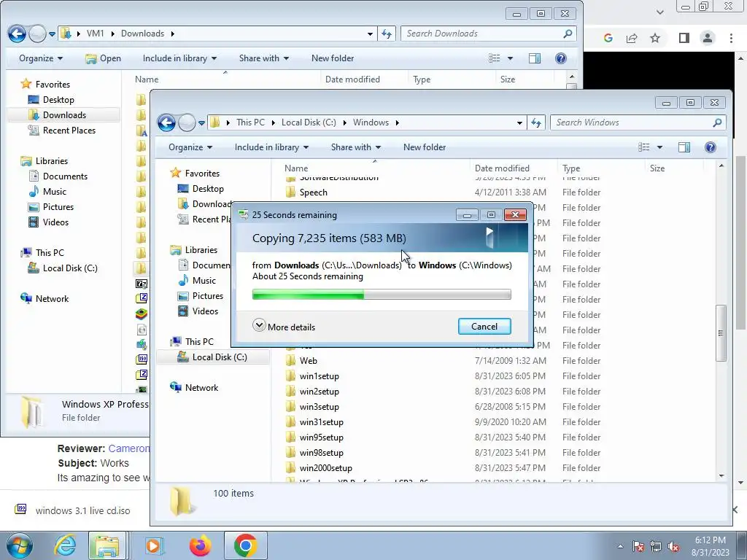The height and width of the screenshot is (560, 747).
Task: Open Help in Downloads window
Action: (561, 58)
